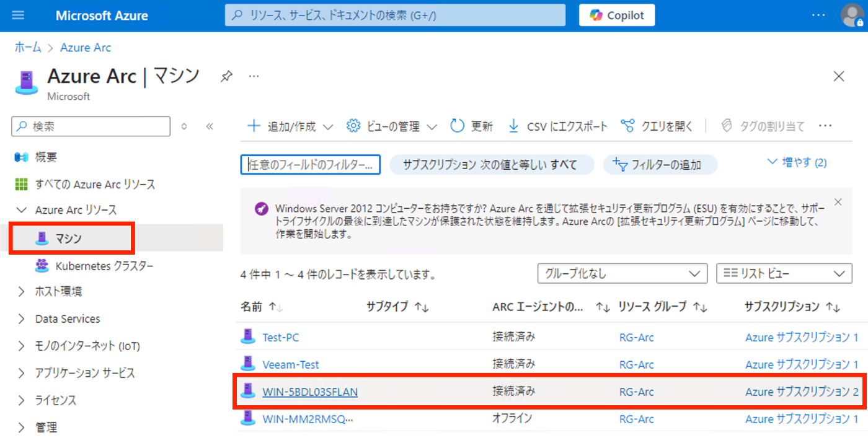Close the Azure Arc blade
This screenshot has width=868, height=443.
coord(839,76)
